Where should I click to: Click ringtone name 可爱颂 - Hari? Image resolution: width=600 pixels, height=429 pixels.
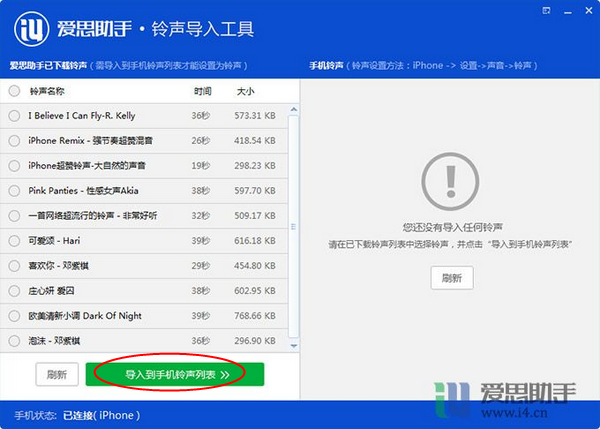pyautogui.click(x=54, y=241)
